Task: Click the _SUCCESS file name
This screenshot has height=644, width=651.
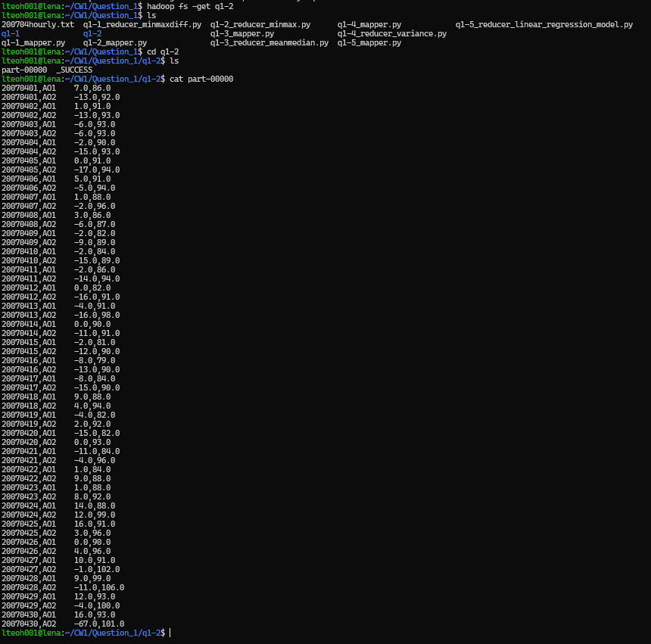Action: pos(74,70)
